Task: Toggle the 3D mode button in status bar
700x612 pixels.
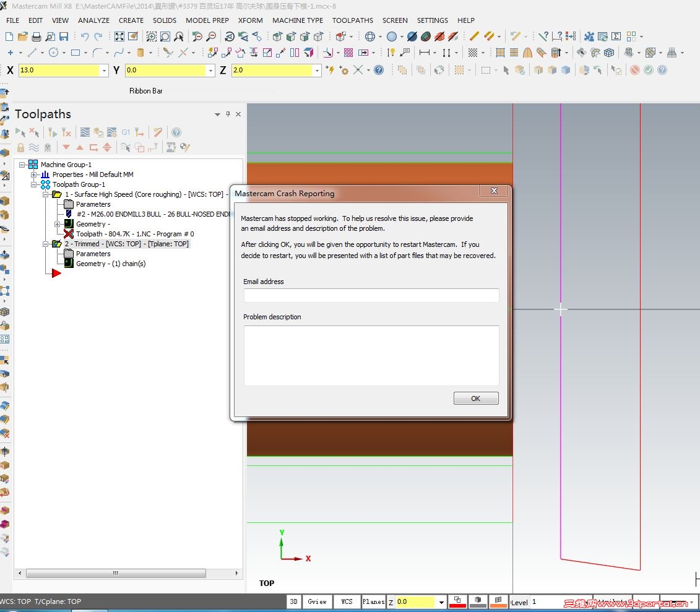Action: (x=294, y=601)
